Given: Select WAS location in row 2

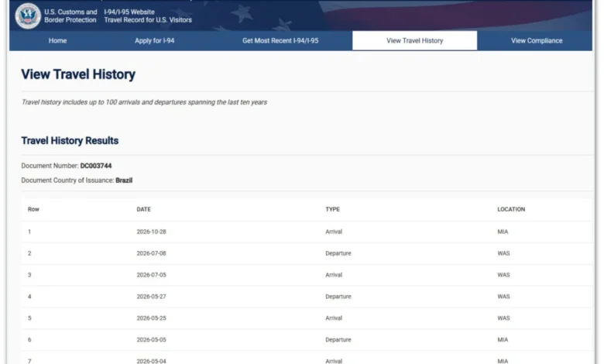Looking at the screenshot, I should click(x=503, y=253).
